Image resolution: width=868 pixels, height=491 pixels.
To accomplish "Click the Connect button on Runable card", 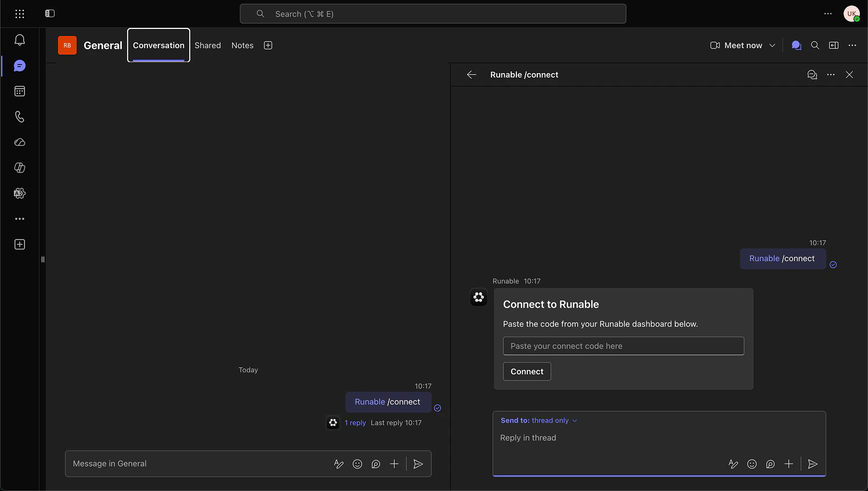I will click(527, 371).
